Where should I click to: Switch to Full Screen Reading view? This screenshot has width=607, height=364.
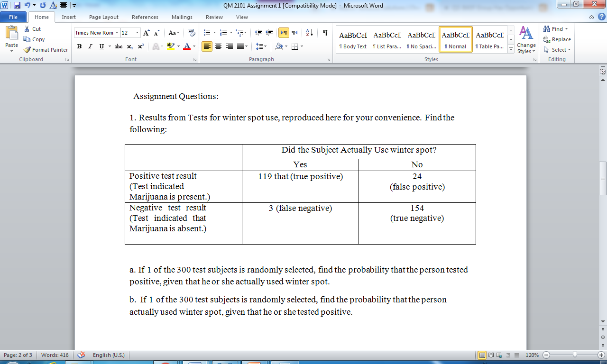491,355
